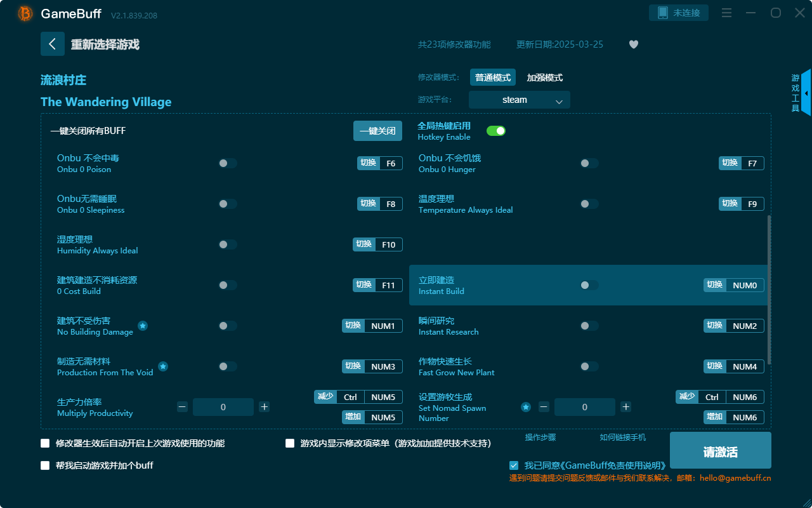Viewport: 812px width, 508px height.
Task: Click F6 hotkey button for Onbu 0 Poison
Action: pos(380,163)
